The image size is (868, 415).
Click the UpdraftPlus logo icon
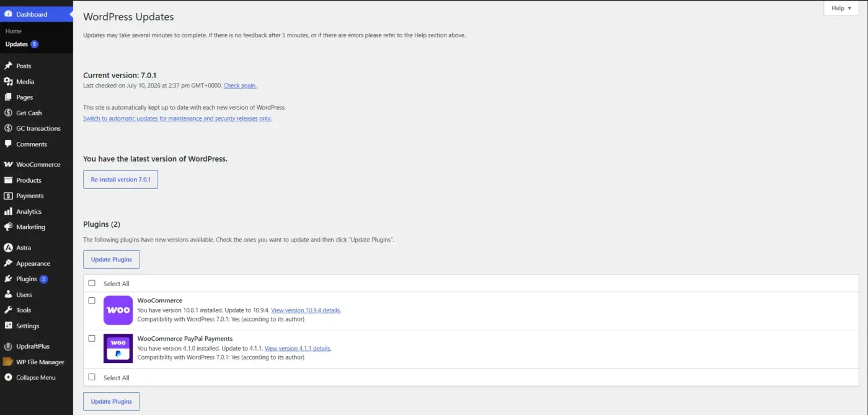(x=8, y=346)
